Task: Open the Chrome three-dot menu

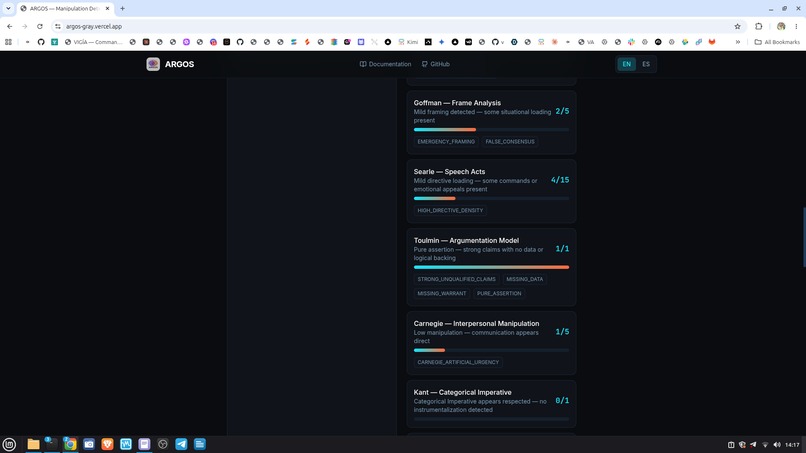Action: [796, 26]
